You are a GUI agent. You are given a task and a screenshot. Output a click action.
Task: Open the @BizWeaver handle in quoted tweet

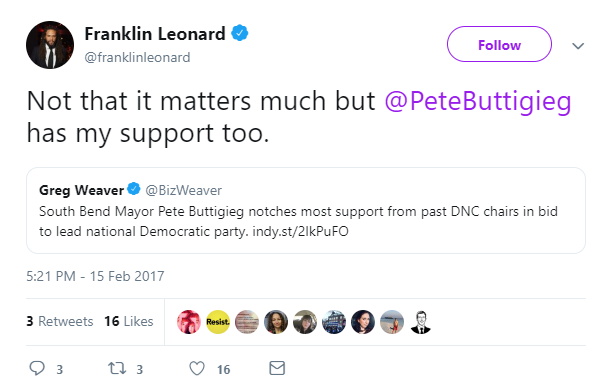[x=183, y=190]
